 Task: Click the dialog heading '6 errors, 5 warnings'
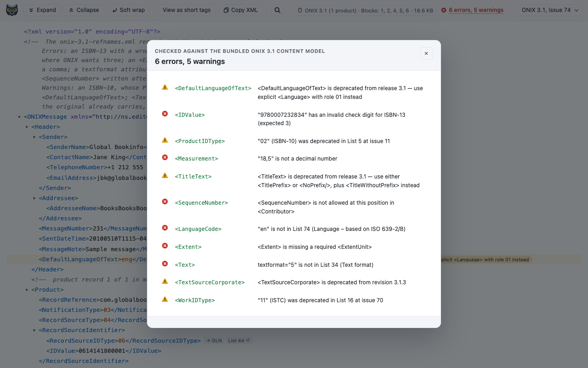tap(190, 61)
